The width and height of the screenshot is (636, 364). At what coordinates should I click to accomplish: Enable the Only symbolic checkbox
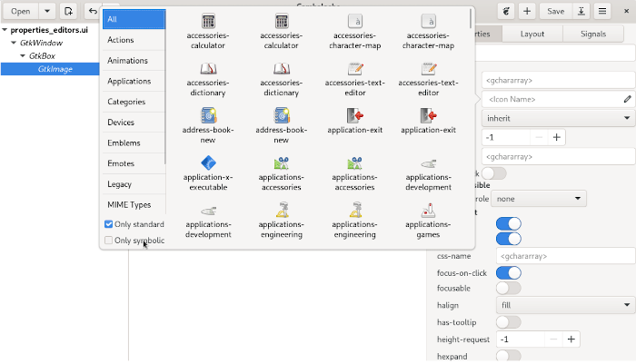pos(109,241)
